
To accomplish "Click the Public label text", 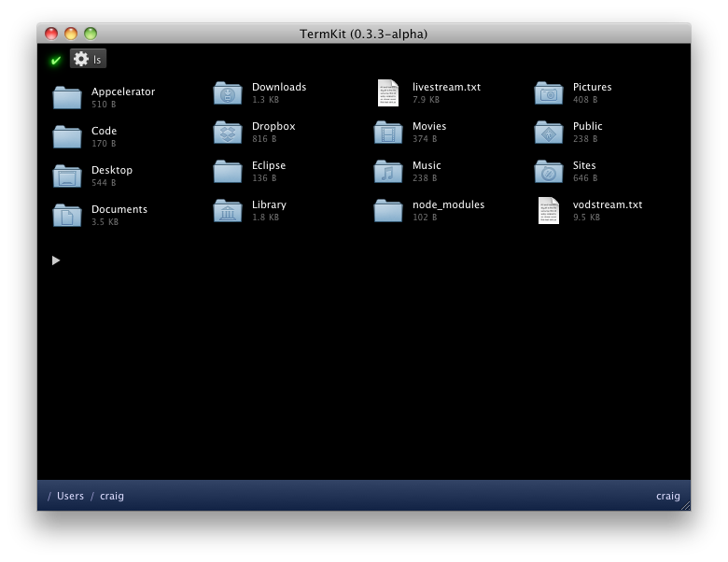I will point(588,126).
